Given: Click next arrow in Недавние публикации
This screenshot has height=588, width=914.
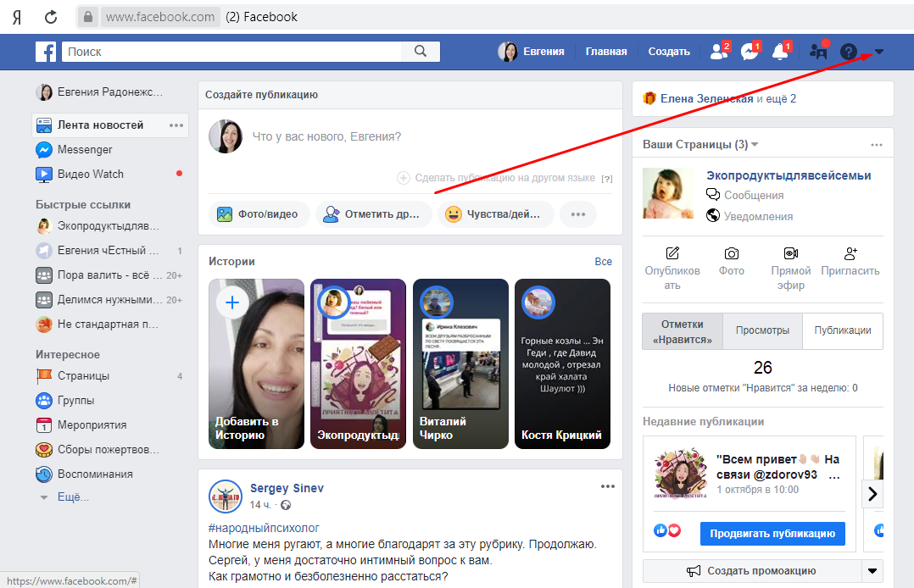Looking at the screenshot, I should [872, 494].
